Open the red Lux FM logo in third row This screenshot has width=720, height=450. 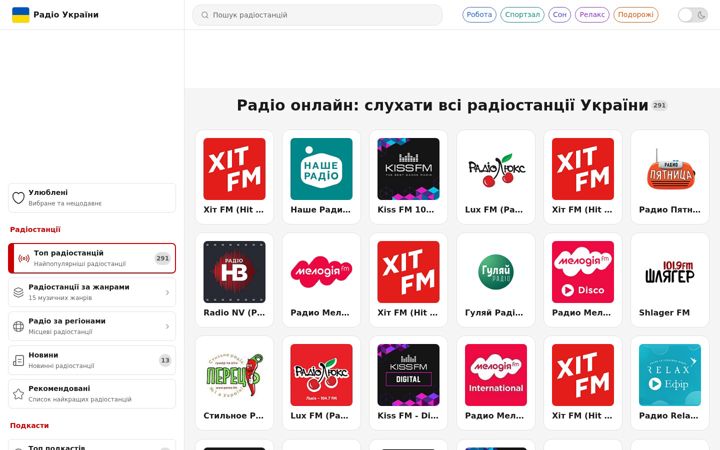(321, 375)
